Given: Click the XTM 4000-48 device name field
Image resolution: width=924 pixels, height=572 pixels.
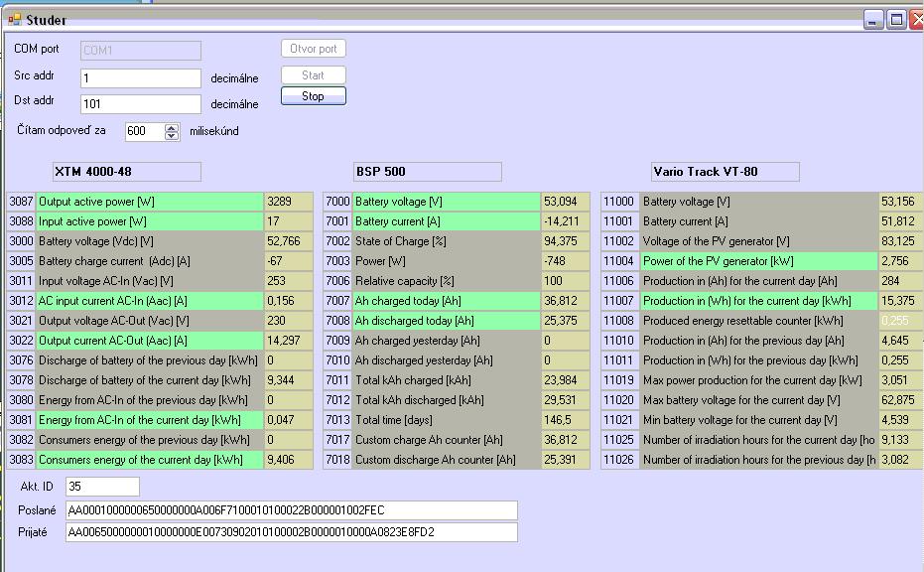Looking at the screenshot, I should (x=126, y=172).
